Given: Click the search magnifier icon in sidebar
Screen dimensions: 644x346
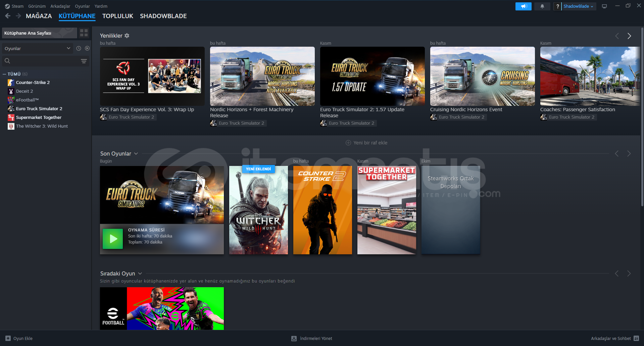Looking at the screenshot, I should 7,61.
